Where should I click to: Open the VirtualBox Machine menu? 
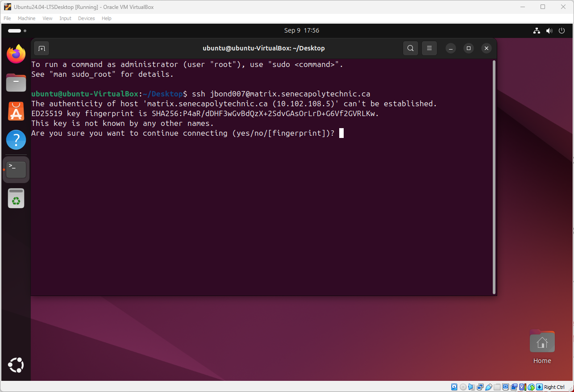(26, 18)
